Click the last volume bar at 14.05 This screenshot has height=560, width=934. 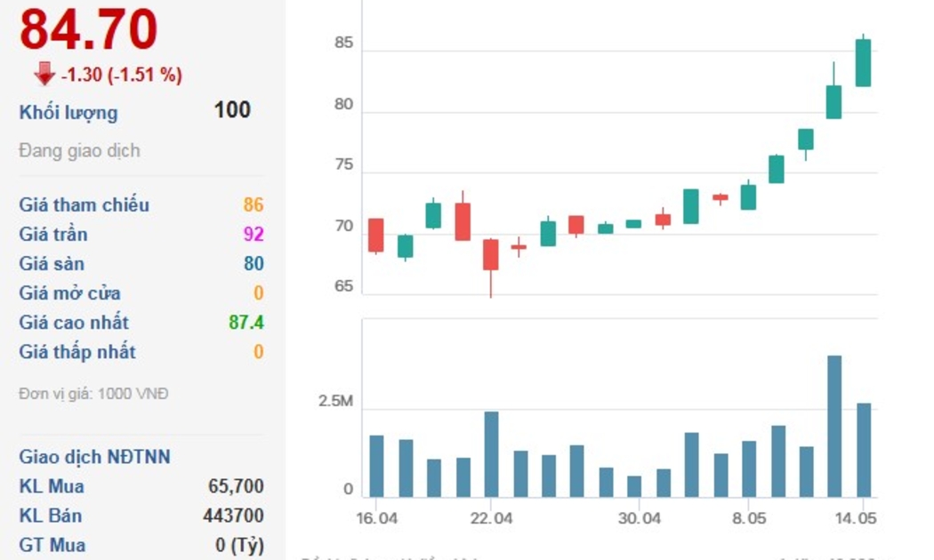point(863,450)
